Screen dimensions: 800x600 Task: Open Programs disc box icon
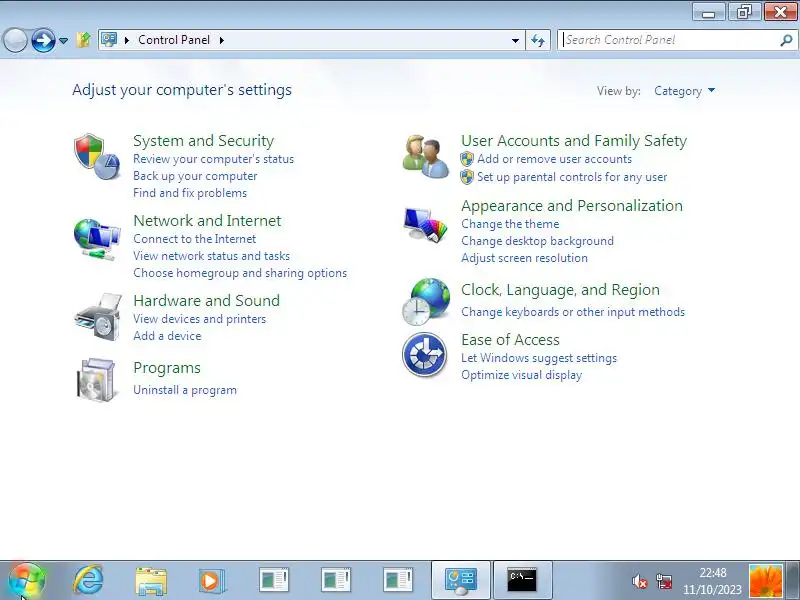(x=96, y=380)
